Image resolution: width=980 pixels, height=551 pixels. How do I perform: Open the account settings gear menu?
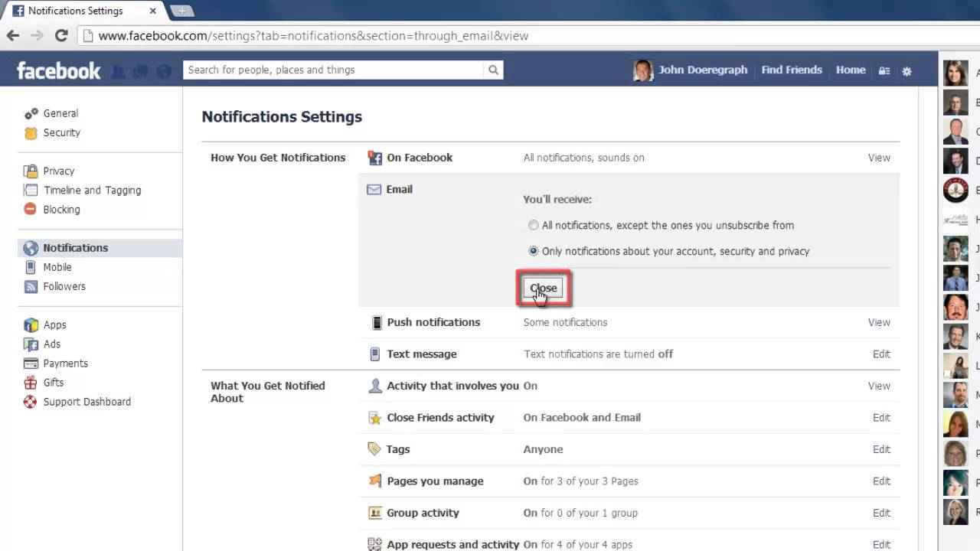[906, 70]
